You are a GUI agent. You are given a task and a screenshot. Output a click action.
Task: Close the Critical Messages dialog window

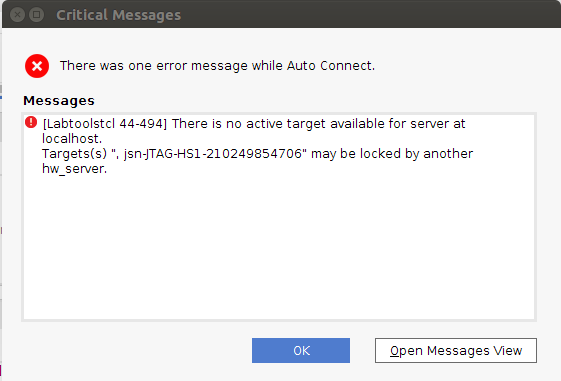tap(17, 15)
